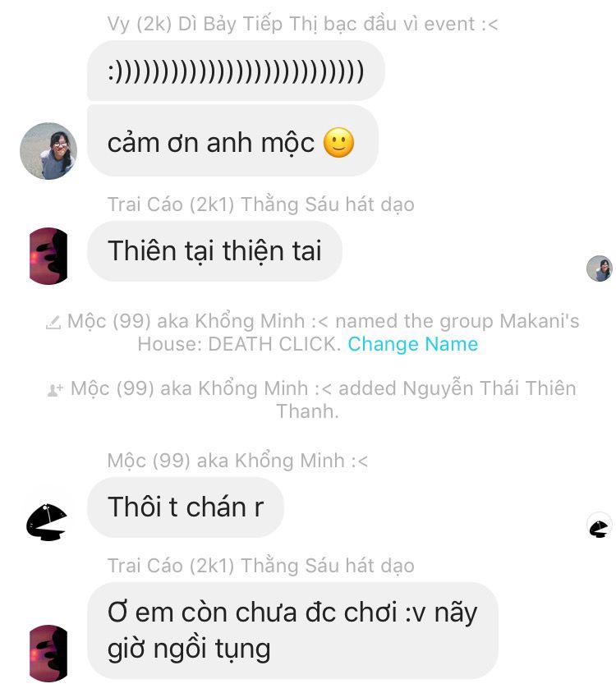This screenshot has width=616, height=693.
Task: Tap the add-person icon in system message
Action: pyautogui.click(x=55, y=390)
